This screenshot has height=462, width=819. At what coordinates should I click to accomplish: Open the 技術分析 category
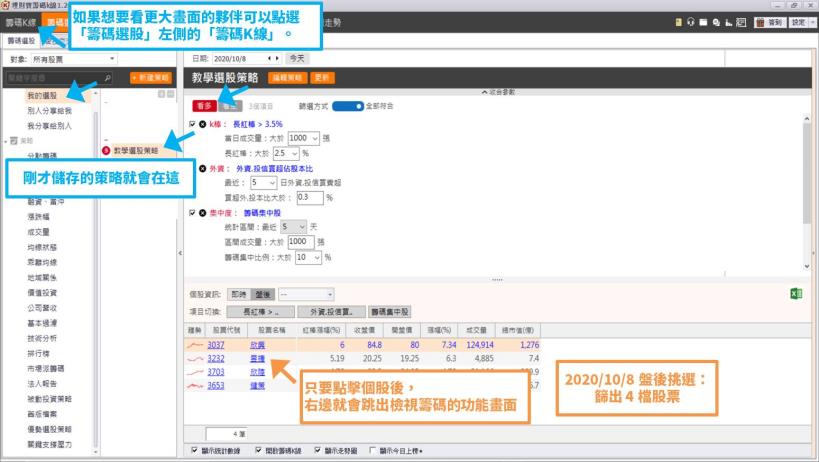pos(42,338)
